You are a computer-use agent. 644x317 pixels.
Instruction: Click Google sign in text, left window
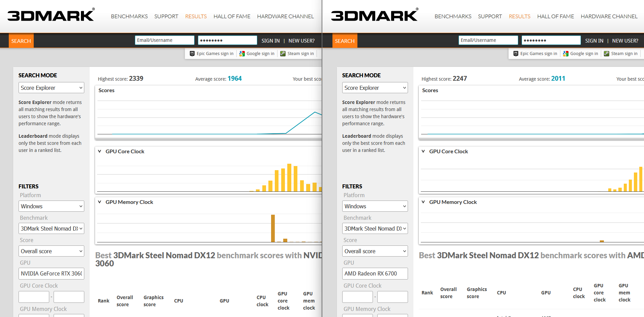(x=261, y=53)
